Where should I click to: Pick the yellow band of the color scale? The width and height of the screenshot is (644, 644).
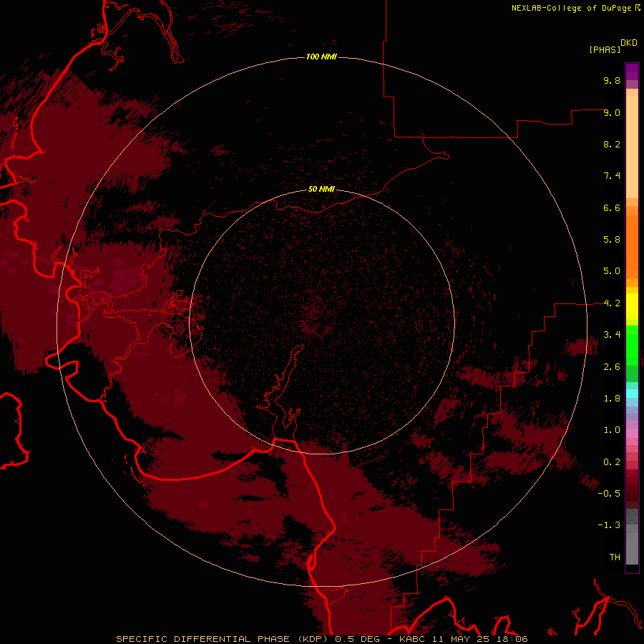click(632, 306)
